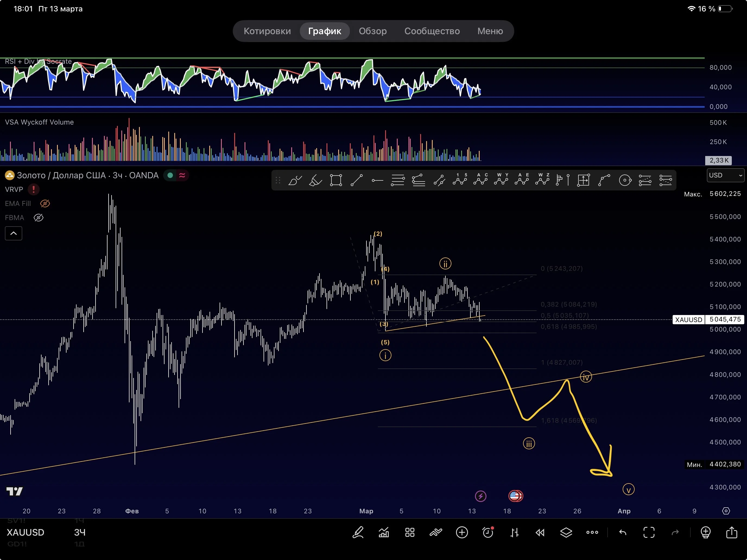Select the Trend-Based Fib Extension tool
Image resolution: width=747 pixels, height=560 pixels.
(418, 180)
